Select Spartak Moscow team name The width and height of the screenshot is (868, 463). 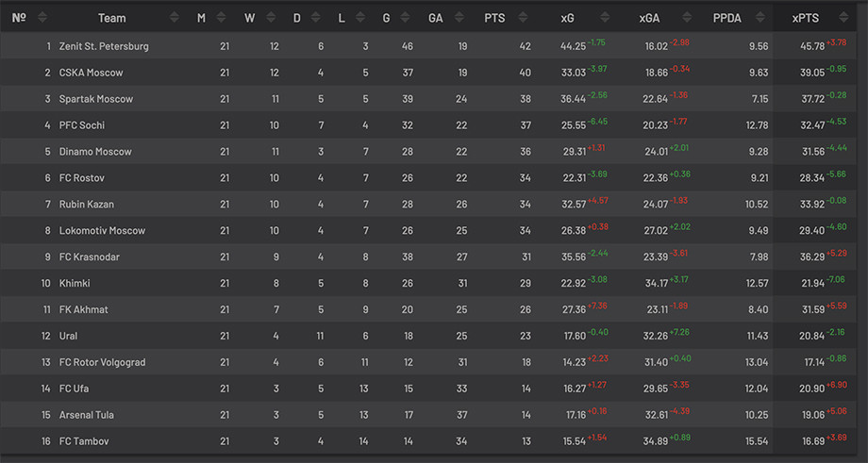point(96,99)
